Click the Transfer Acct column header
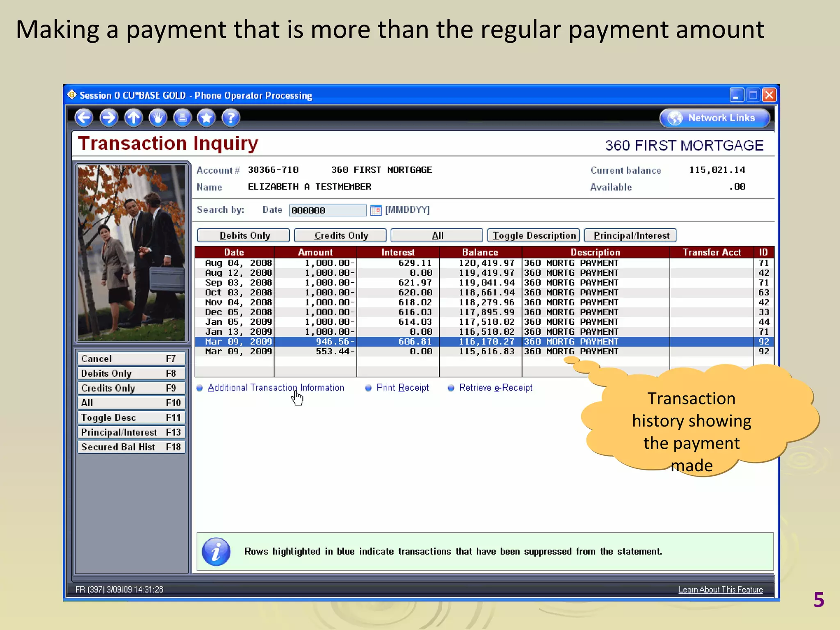The width and height of the screenshot is (840, 630). 712,252
